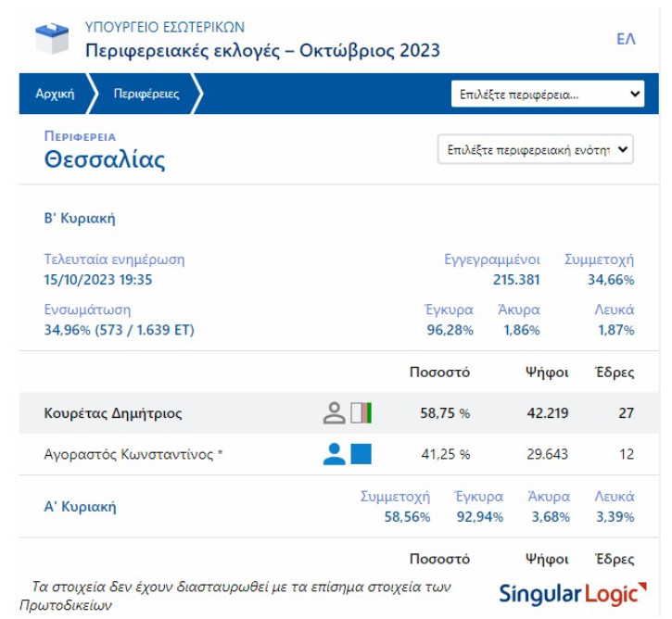Click the blue party square for Αγοραστός

(361, 454)
